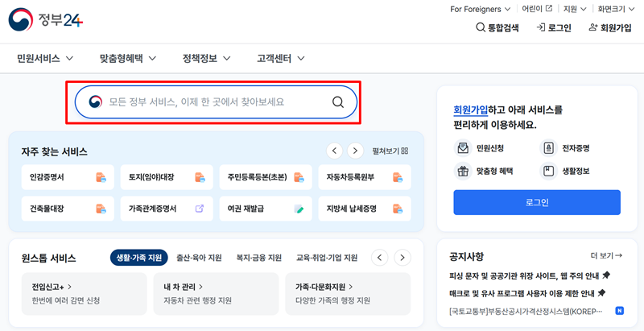Click 로그인 link in the top header

point(554,28)
